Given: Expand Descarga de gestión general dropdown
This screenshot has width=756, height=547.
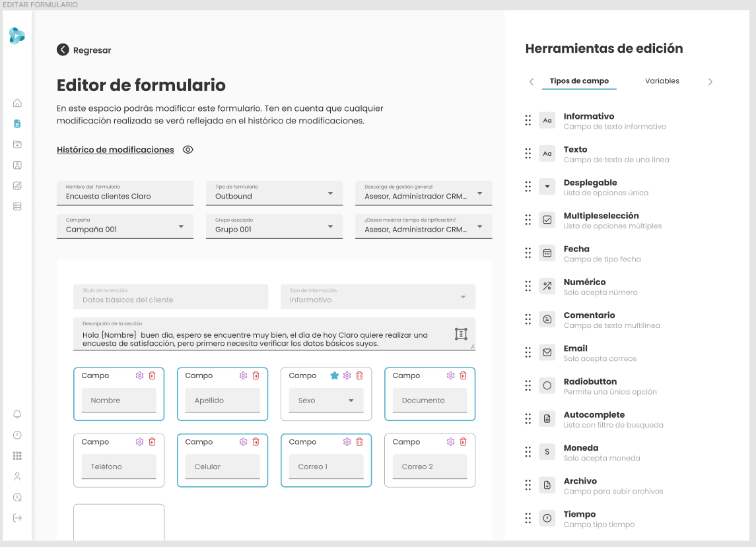Looking at the screenshot, I should point(480,193).
